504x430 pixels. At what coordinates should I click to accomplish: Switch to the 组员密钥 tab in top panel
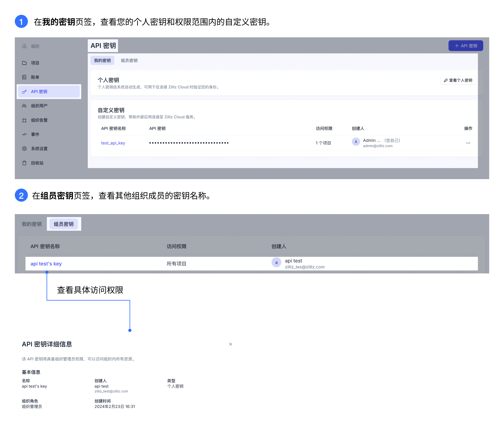(x=129, y=60)
